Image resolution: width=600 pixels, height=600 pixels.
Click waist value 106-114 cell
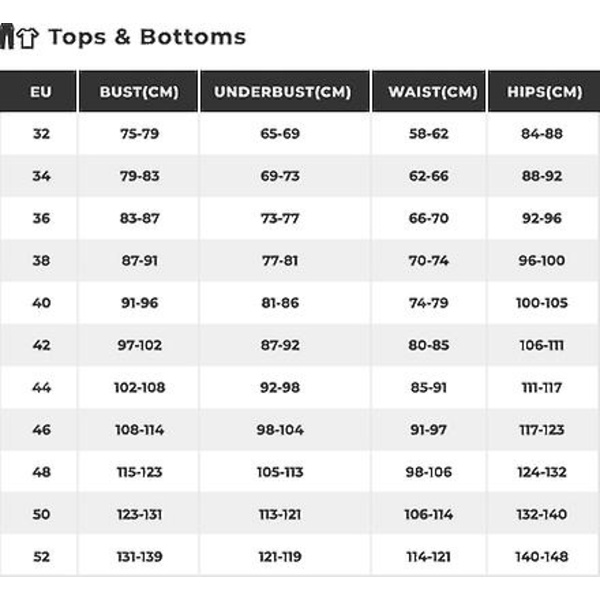click(428, 514)
